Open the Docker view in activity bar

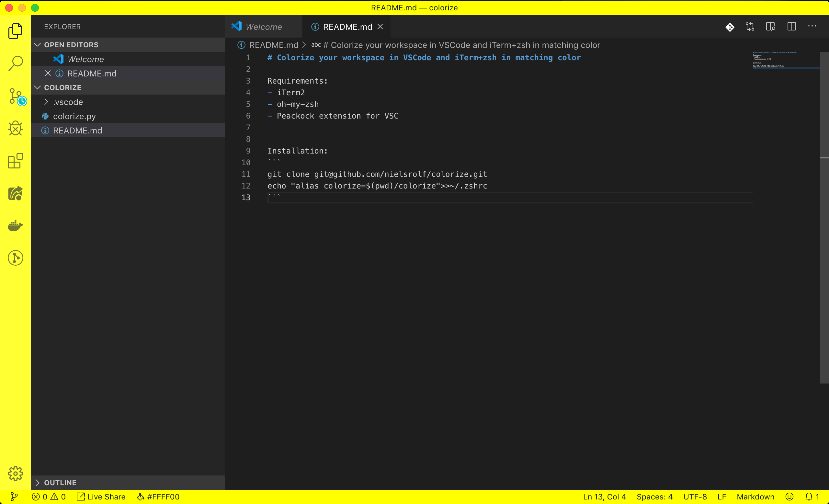16,226
